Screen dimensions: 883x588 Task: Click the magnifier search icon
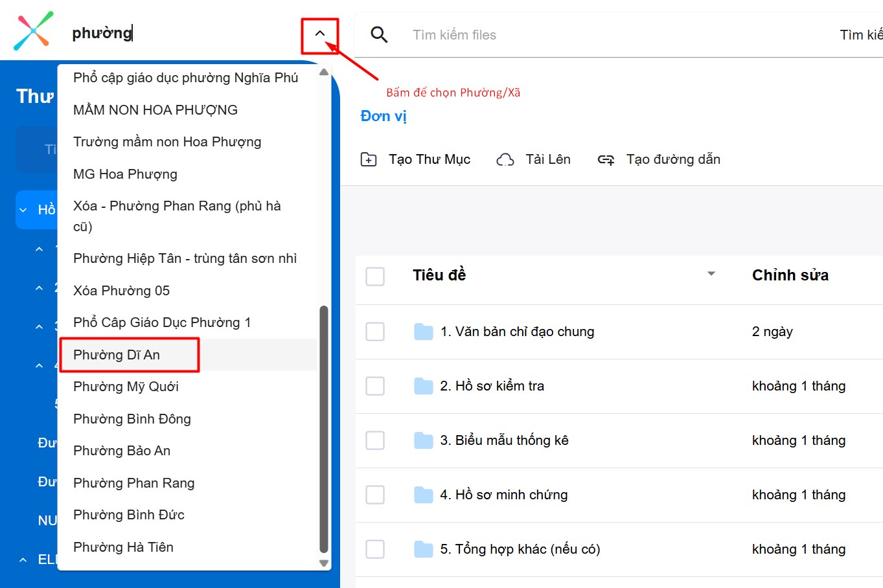(x=379, y=35)
